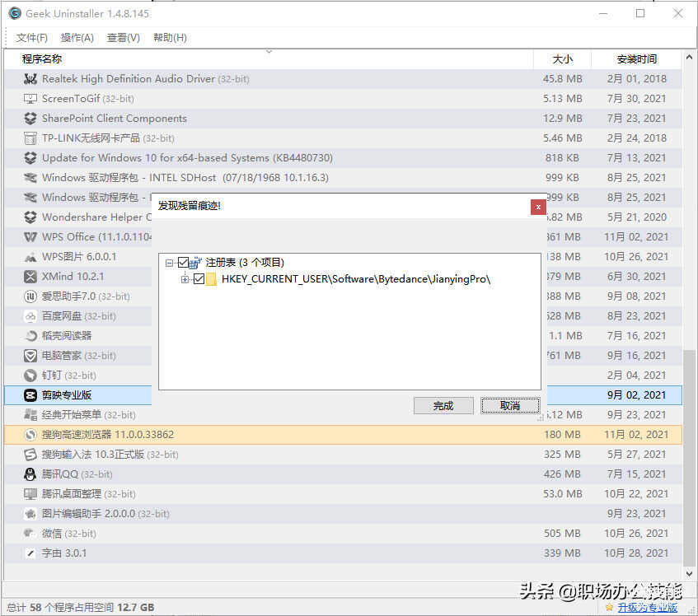Click the XMind 10.2.1 icon
Screen dimensions: 698x616
(x=30, y=277)
